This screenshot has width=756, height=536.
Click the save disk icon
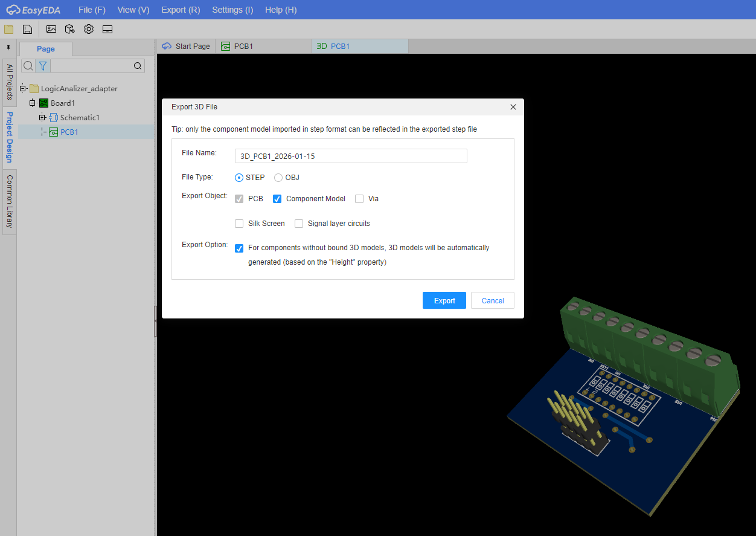[x=27, y=29]
